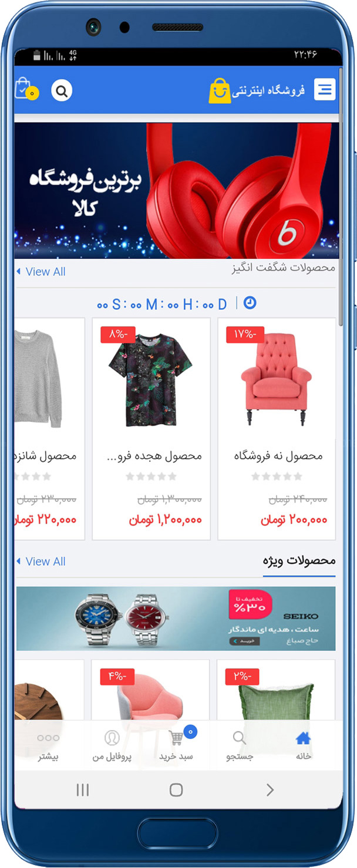Screen dimensions: 357x868
Task: Open جستجو search tab
Action: (240, 746)
